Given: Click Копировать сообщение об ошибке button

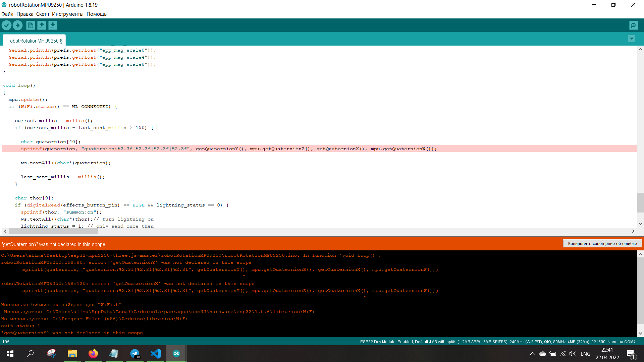Looking at the screenshot, I should [x=602, y=244].
